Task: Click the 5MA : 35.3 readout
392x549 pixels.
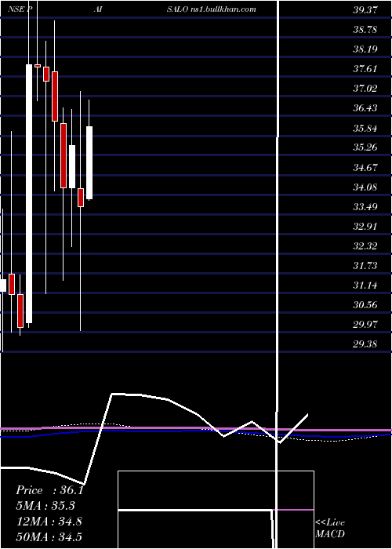Action: (45, 506)
